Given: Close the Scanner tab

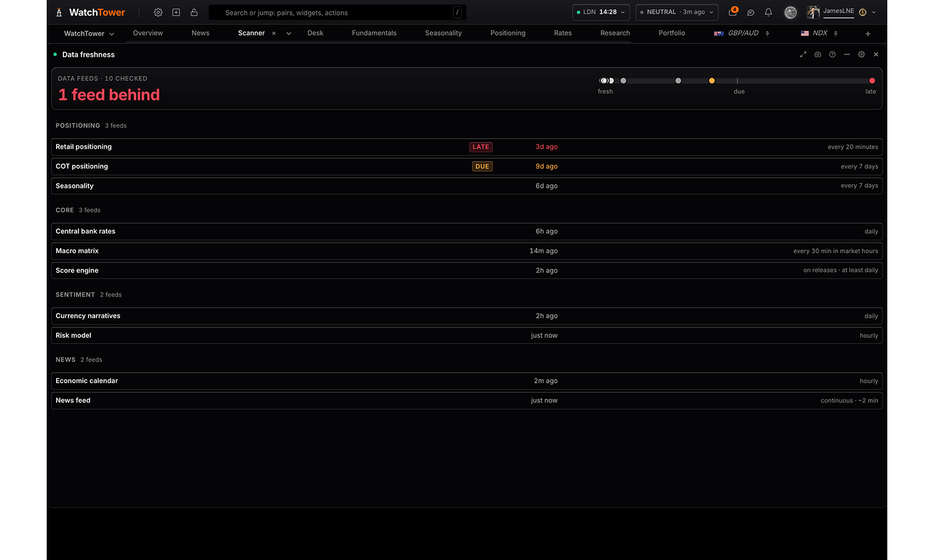Looking at the screenshot, I should point(274,34).
